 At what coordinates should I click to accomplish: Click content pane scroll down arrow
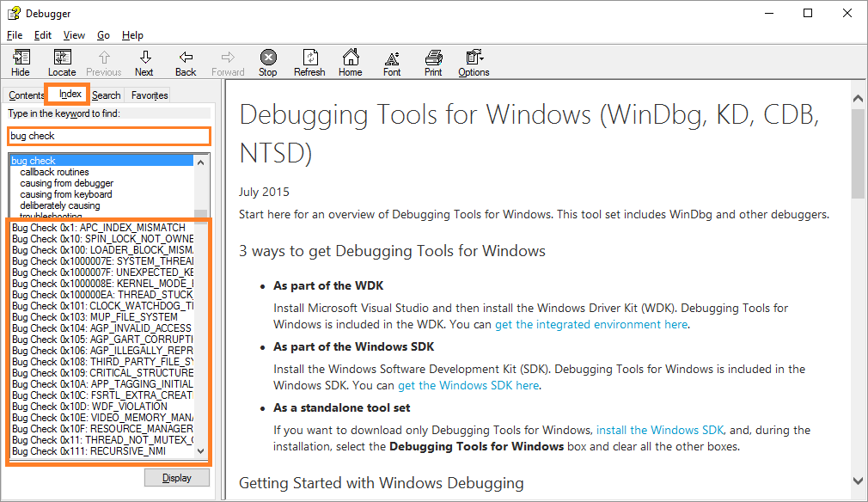tap(858, 481)
